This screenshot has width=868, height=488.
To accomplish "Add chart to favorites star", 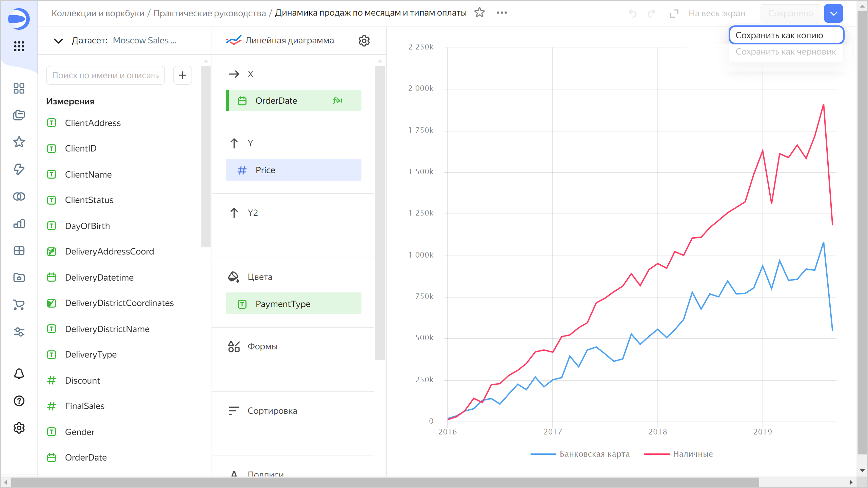I will click(479, 13).
